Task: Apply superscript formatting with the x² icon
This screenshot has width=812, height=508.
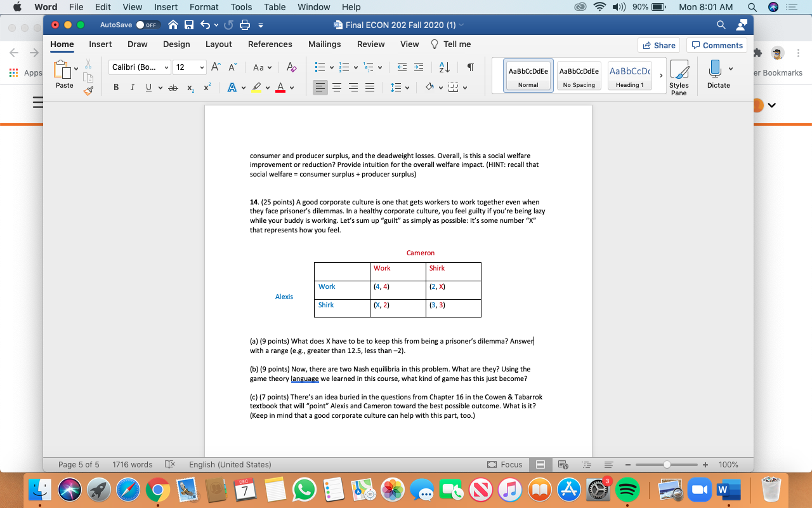Action: click(x=206, y=88)
